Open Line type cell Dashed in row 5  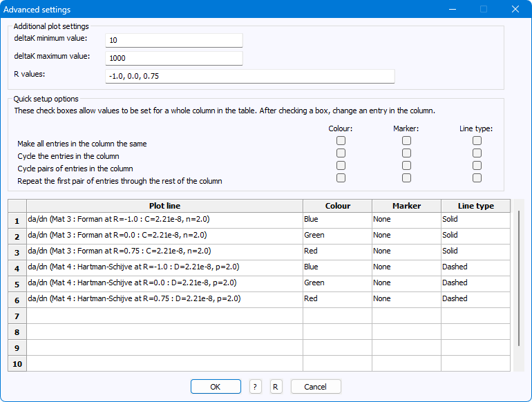[x=475, y=284]
